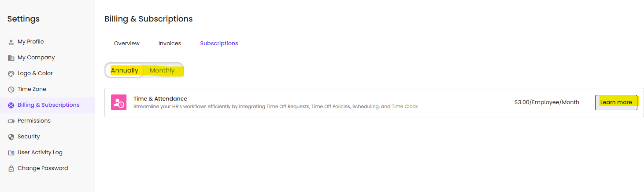The height and width of the screenshot is (192, 644).
Task: Click the Time Zone clock icon
Action: [x=11, y=90]
